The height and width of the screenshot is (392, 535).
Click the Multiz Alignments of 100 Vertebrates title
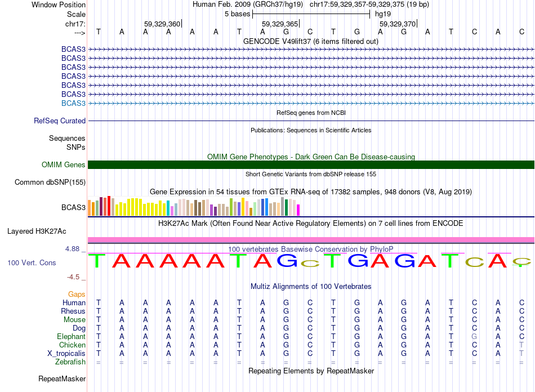(311, 286)
